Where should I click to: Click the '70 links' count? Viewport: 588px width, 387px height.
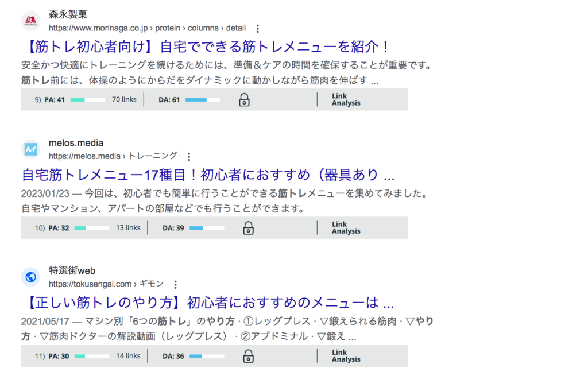click(x=124, y=100)
